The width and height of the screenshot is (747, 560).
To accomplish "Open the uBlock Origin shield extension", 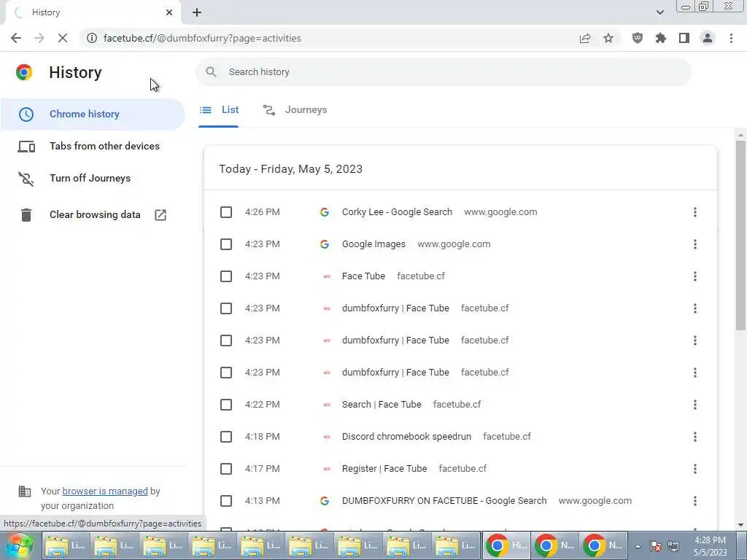I will click(638, 38).
